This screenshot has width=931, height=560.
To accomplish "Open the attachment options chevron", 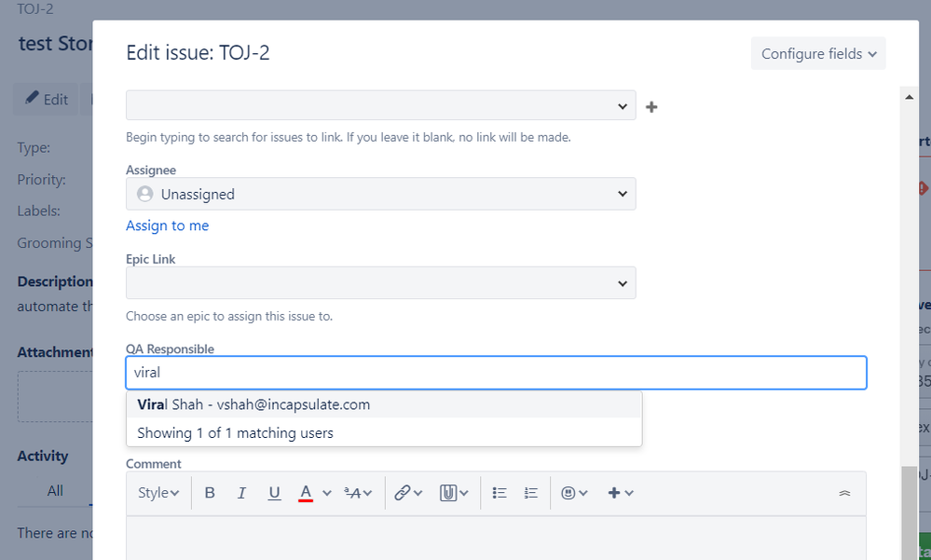I will pos(464,493).
